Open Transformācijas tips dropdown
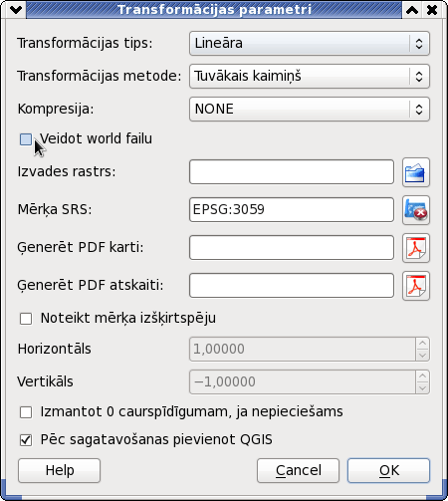Screen dimensions: 448x501 coord(310,43)
